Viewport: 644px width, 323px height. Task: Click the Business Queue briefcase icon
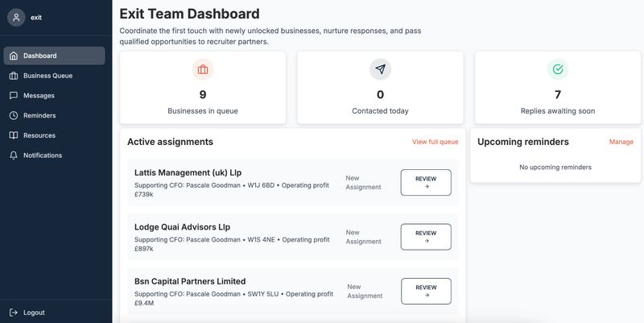[x=14, y=76]
